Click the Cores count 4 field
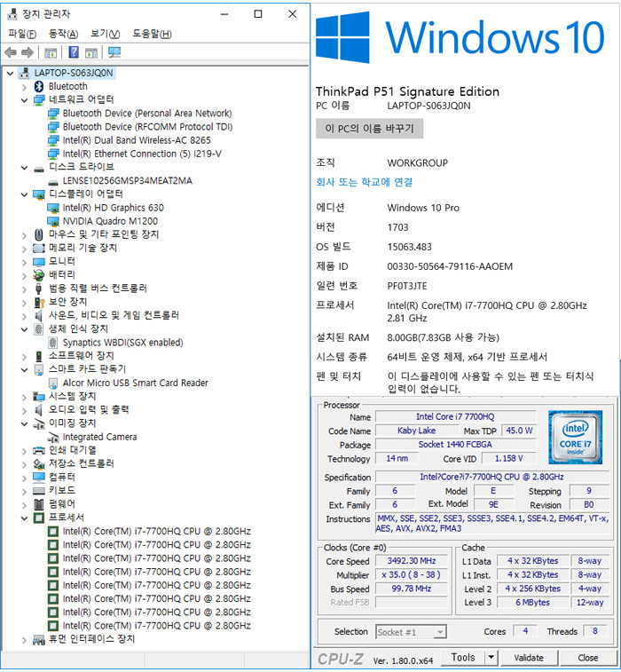621x672 pixels. [x=525, y=631]
